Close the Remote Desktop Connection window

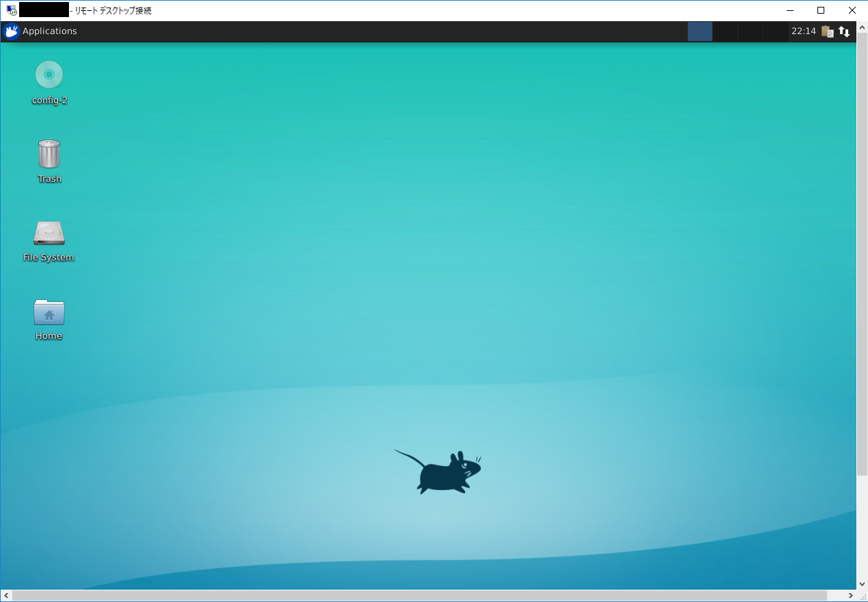(852, 10)
